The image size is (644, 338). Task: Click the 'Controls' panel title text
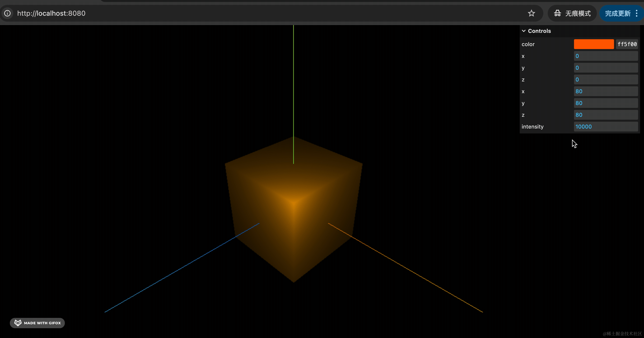[x=539, y=31]
